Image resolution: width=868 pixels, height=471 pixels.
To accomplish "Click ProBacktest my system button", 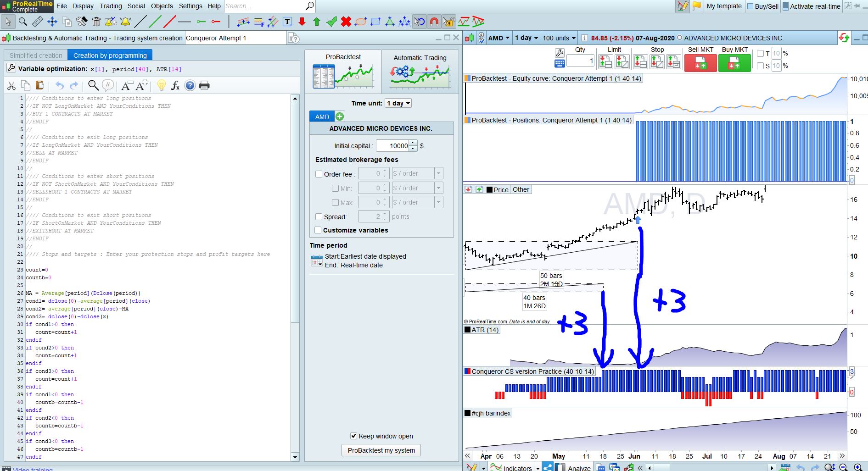I will point(381,450).
